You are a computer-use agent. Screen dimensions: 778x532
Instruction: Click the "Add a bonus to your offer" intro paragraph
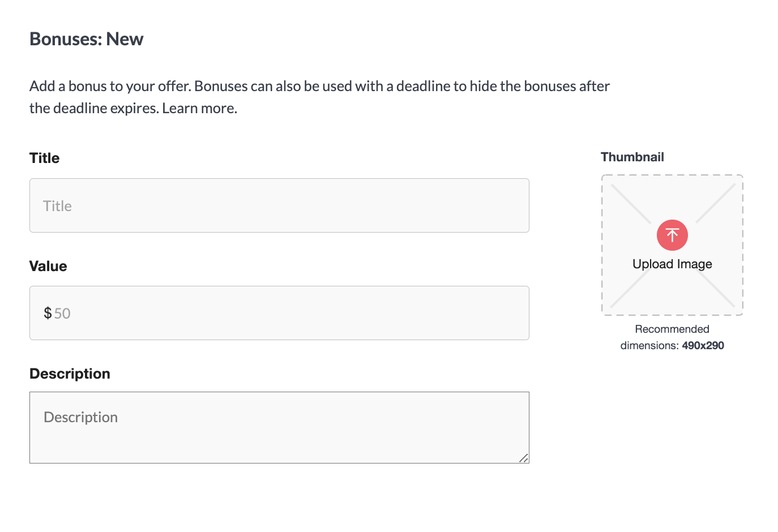tap(319, 97)
